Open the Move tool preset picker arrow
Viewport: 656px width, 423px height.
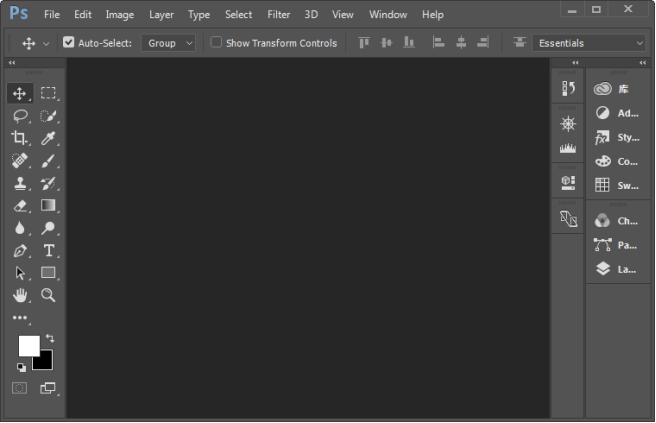[46, 44]
